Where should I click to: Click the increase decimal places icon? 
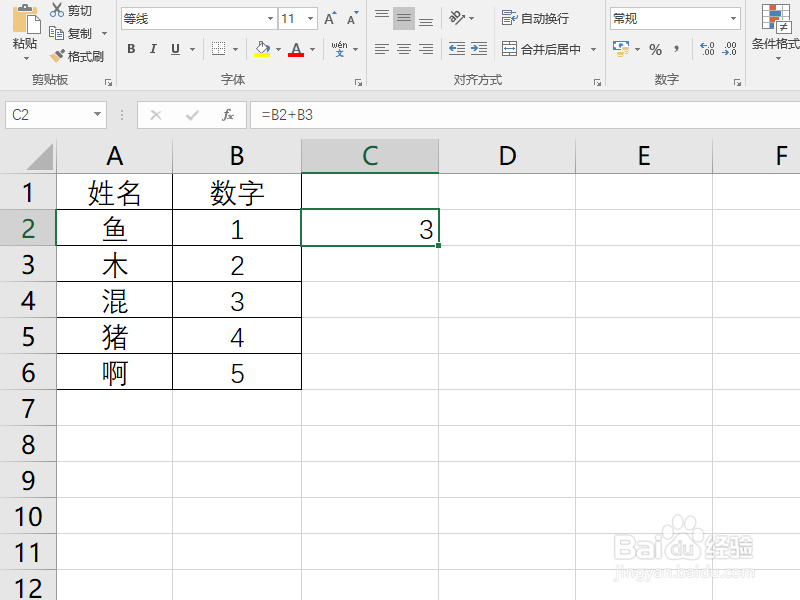pyautogui.click(x=707, y=49)
